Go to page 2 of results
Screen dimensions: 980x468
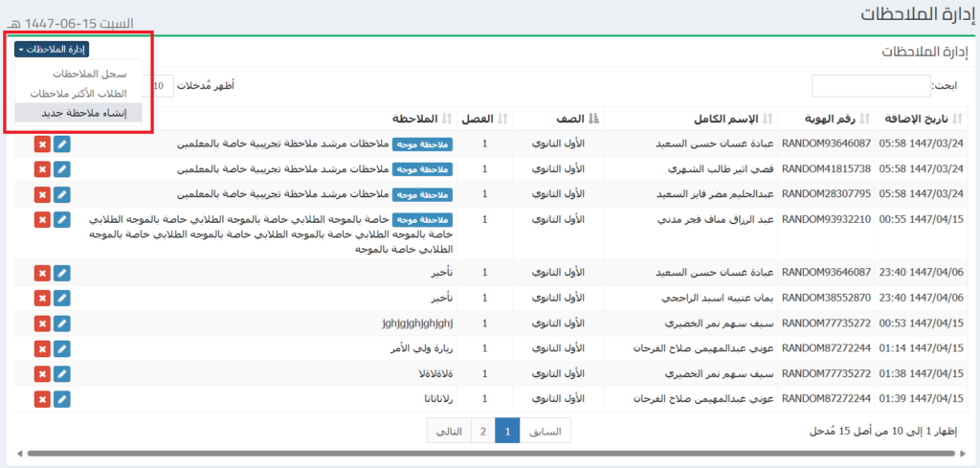[483, 432]
